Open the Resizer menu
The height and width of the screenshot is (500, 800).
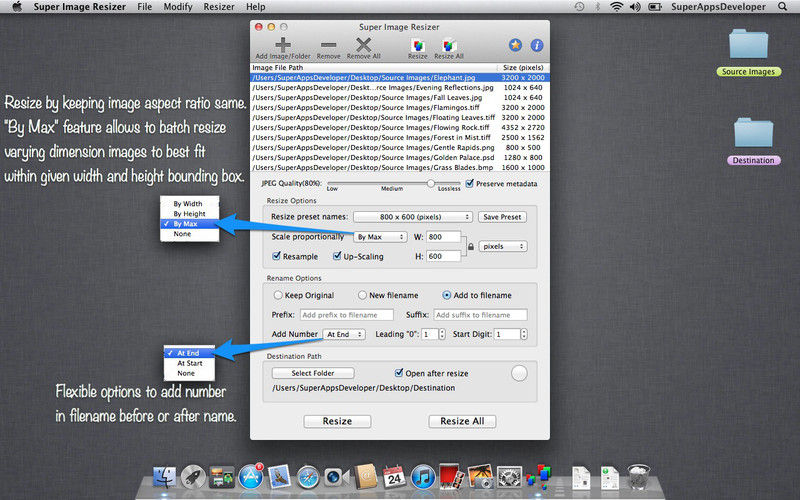click(219, 7)
